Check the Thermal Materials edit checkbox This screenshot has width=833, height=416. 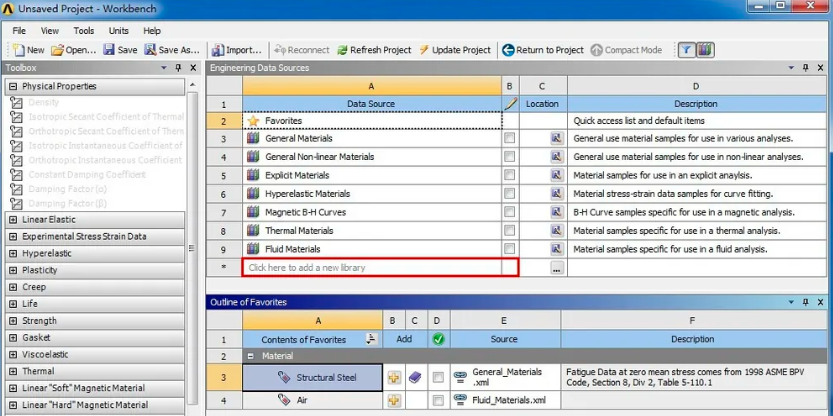509,231
